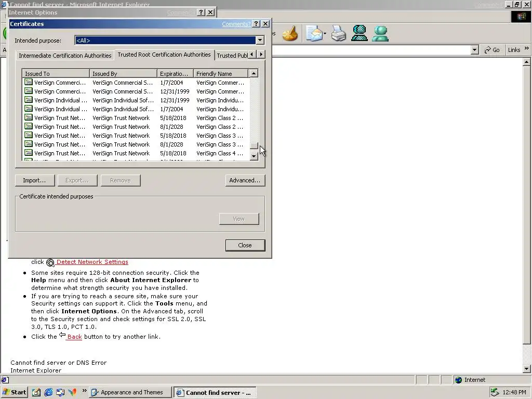Open the Mail envelope toolbar icon
This screenshot has height=399, width=532.
pyautogui.click(x=314, y=34)
